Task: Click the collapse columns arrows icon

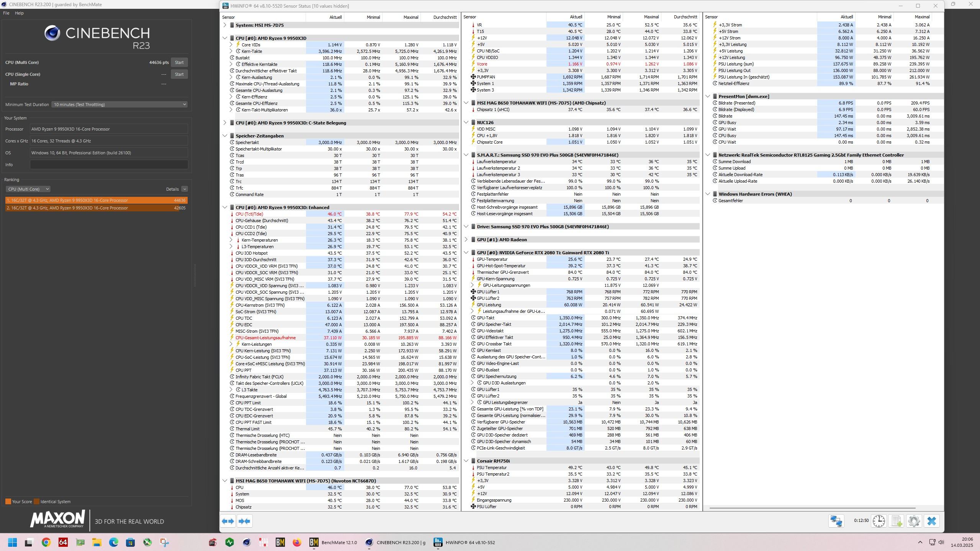Action: (245, 521)
